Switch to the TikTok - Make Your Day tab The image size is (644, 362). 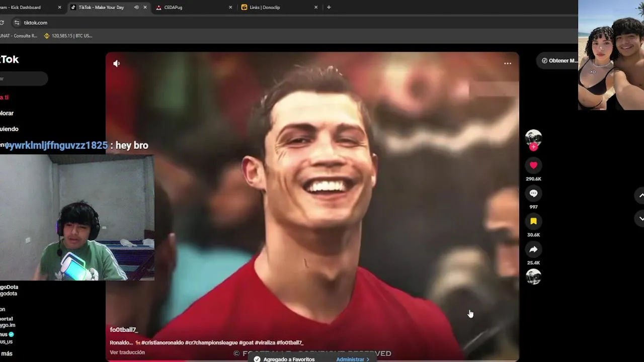[x=101, y=8]
